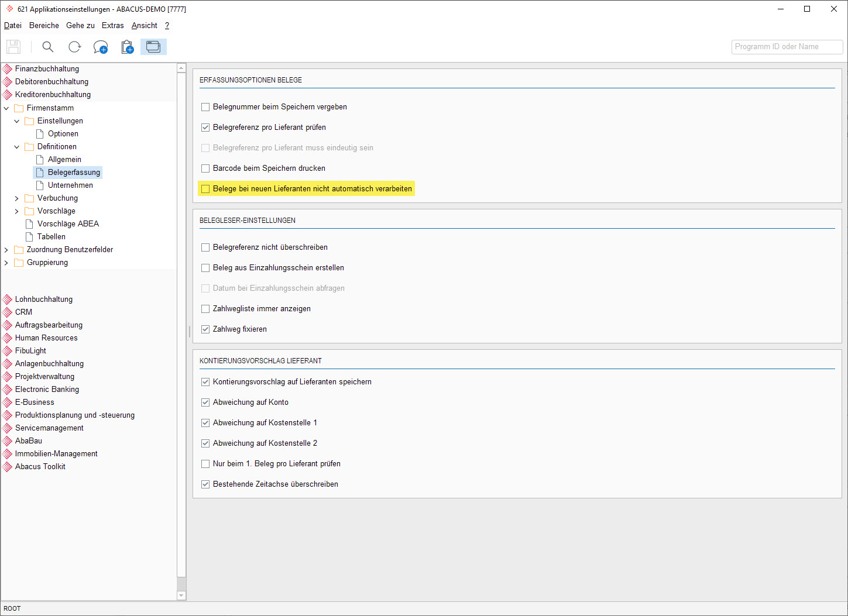
Task: Check 'Belegnummer beim Speichern vergeben'
Action: pyautogui.click(x=205, y=107)
